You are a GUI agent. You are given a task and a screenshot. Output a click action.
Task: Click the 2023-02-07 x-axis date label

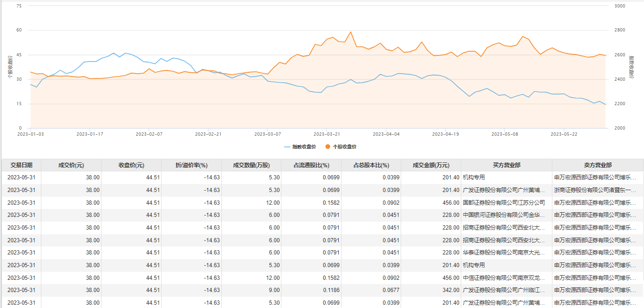(149, 134)
